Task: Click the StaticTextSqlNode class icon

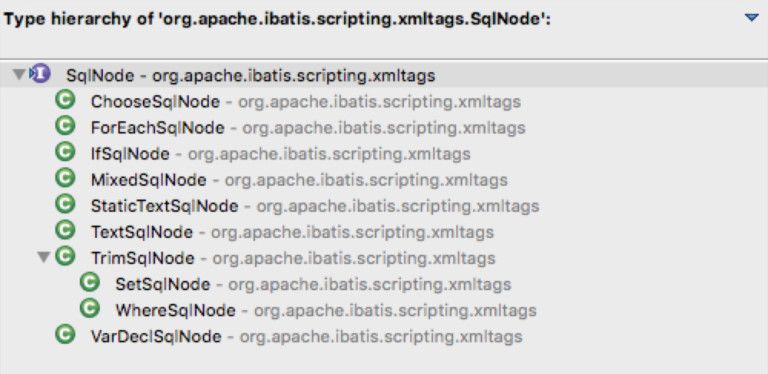Action: pos(65,204)
